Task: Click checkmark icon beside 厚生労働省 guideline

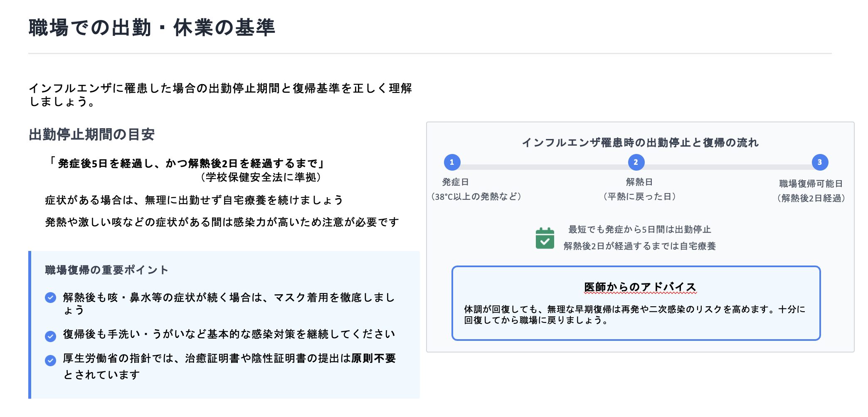Action: click(x=51, y=360)
